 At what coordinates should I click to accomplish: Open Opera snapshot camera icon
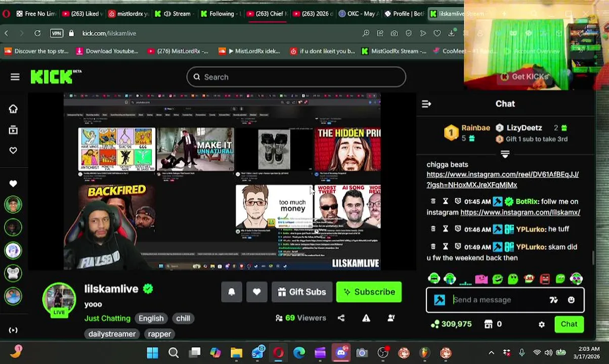click(x=394, y=33)
